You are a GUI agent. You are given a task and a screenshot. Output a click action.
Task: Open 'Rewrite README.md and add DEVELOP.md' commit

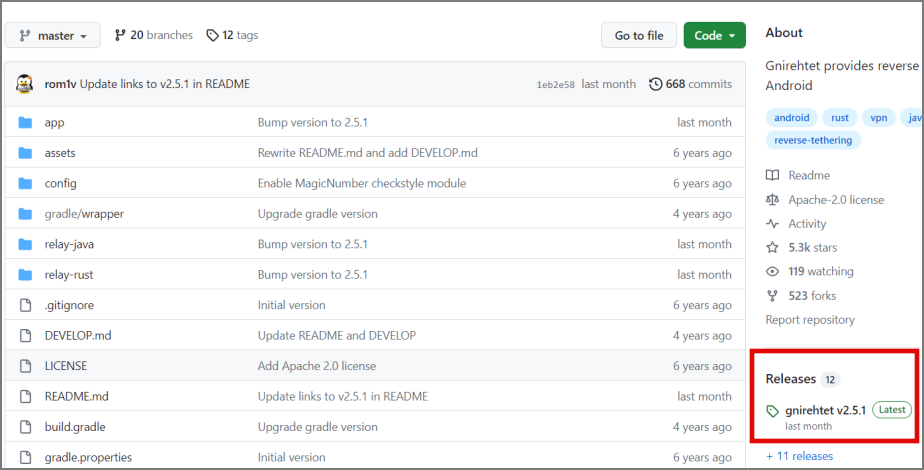368,153
